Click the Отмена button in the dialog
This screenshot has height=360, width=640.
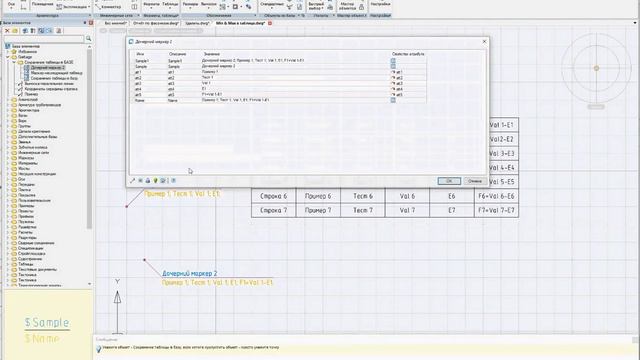[475, 181]
